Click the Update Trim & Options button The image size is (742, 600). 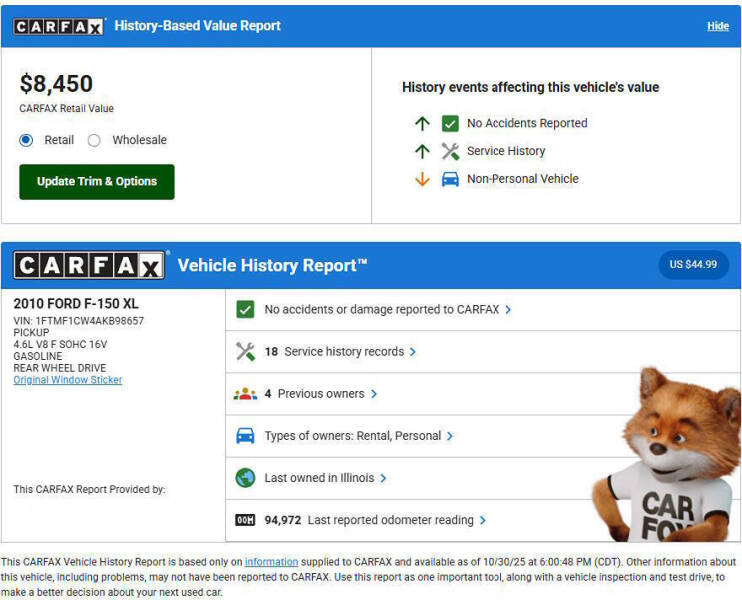pos(97,182)
